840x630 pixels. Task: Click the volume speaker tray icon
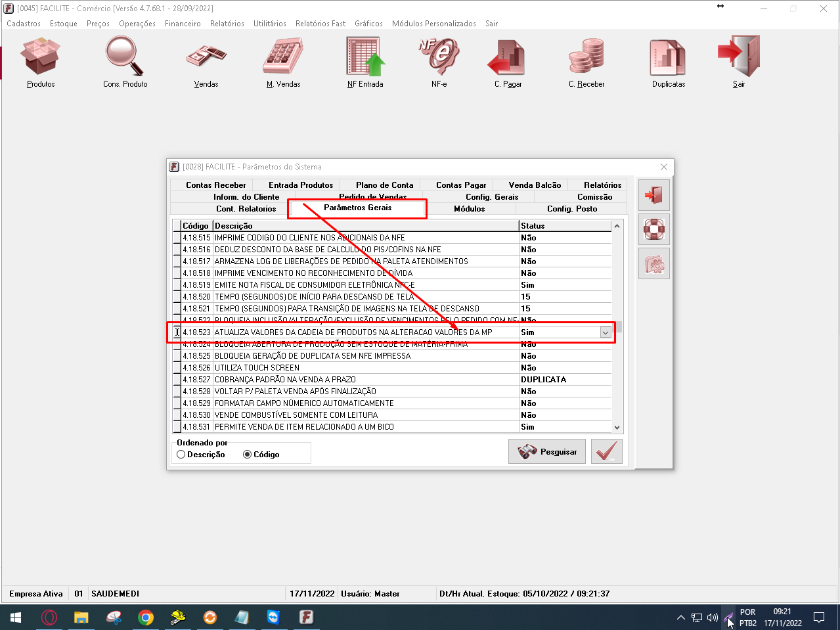[713, 618]
